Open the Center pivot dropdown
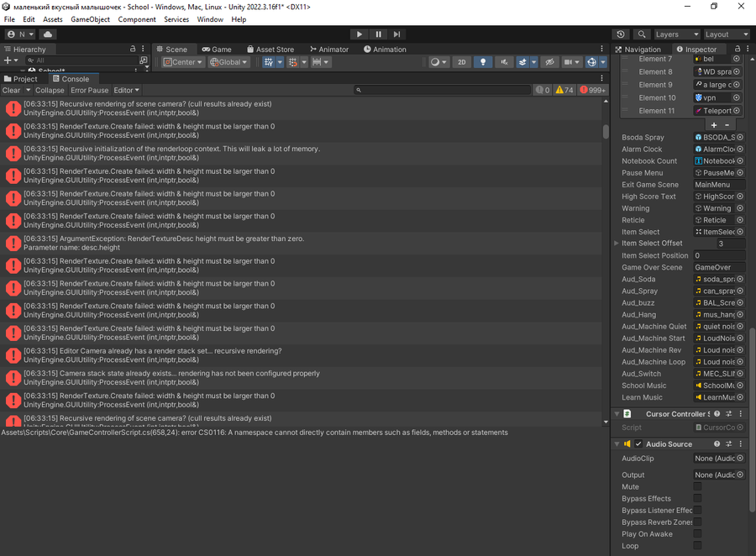Image resolution: width=756 pixels, height=556 pixels. pos(183,62)
